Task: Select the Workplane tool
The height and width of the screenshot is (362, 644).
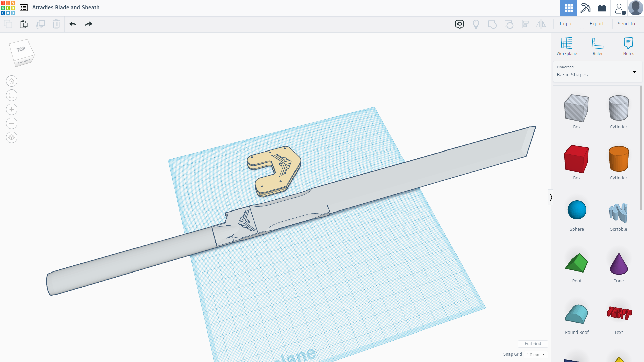Action: pos(567,46)
